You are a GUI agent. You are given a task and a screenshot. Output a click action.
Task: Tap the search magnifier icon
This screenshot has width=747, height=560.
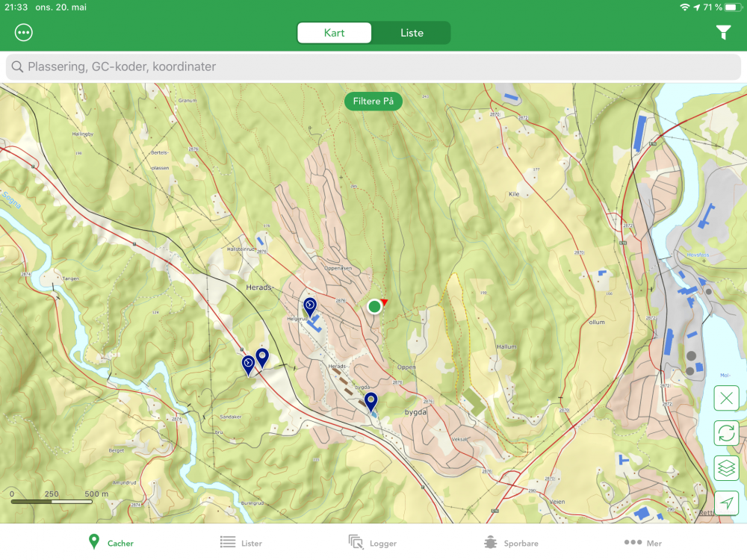(17, 66)
